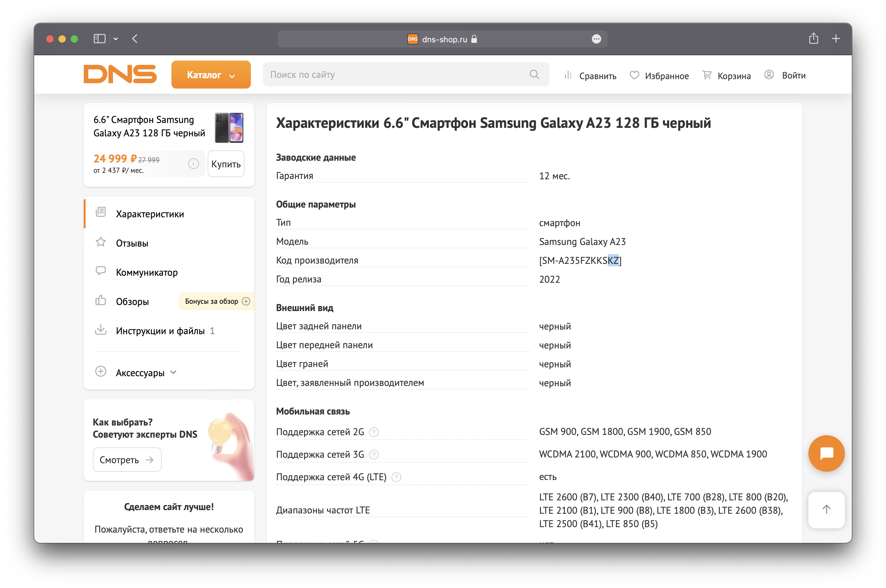Select the Отзывы tab
Screen dimensions: 886x588
pyautogui.click(x=169, y=243)
